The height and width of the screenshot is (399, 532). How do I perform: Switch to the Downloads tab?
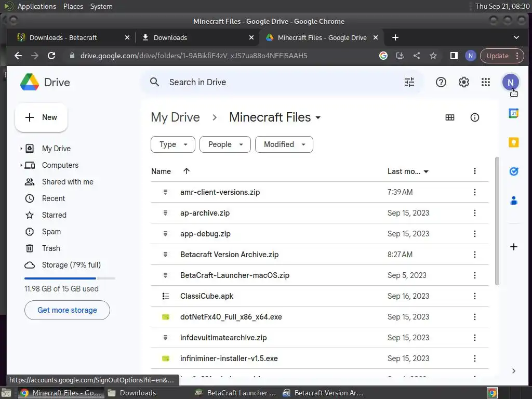197,37
